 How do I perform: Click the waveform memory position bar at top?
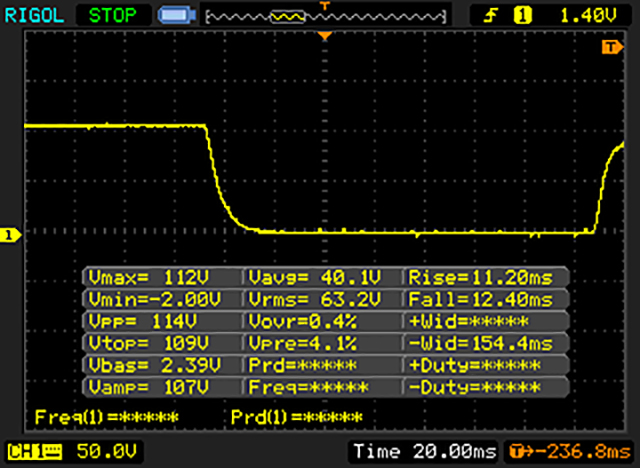tap(324, 17)
